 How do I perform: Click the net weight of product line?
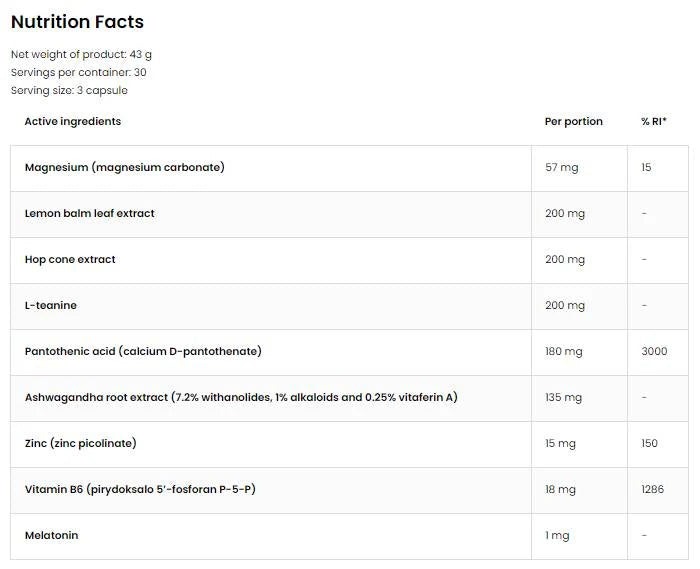tap(81, 54)
